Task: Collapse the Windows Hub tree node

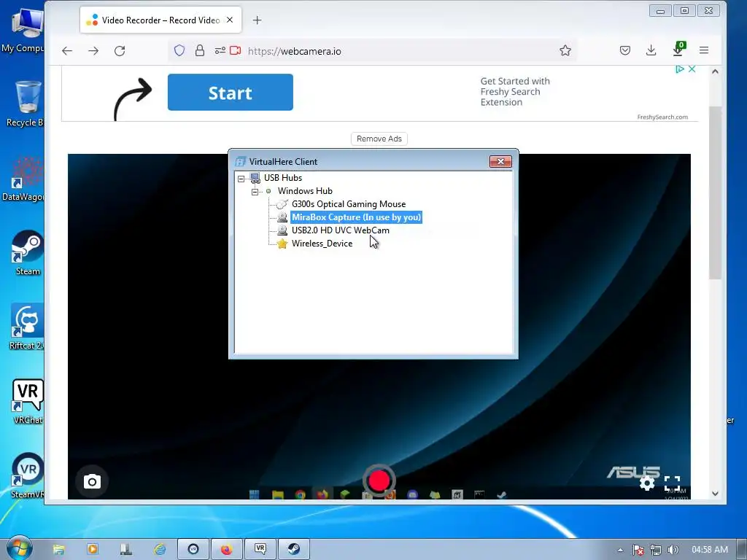Action: [x=255, y=192]
